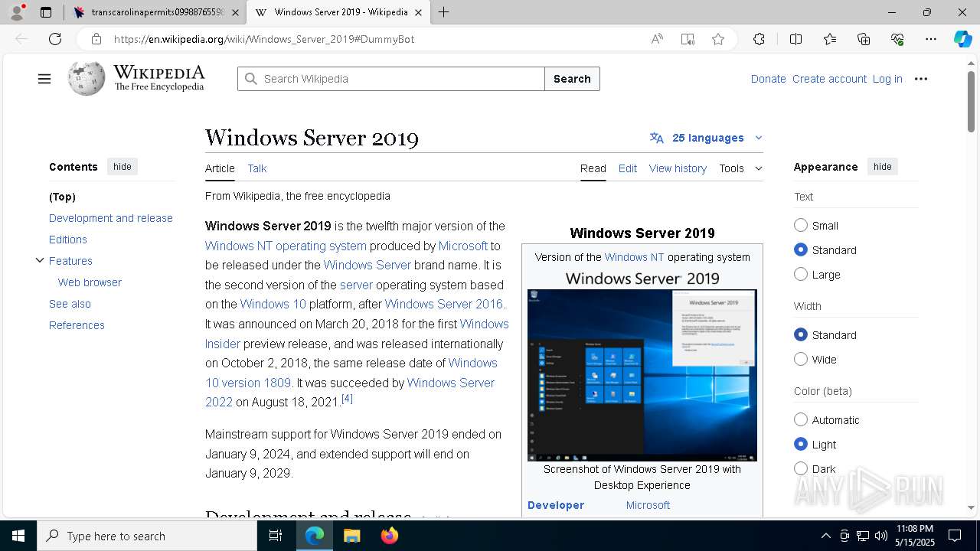Open the tab actions menu icon

pyautogui.click(x=46, y=12)
